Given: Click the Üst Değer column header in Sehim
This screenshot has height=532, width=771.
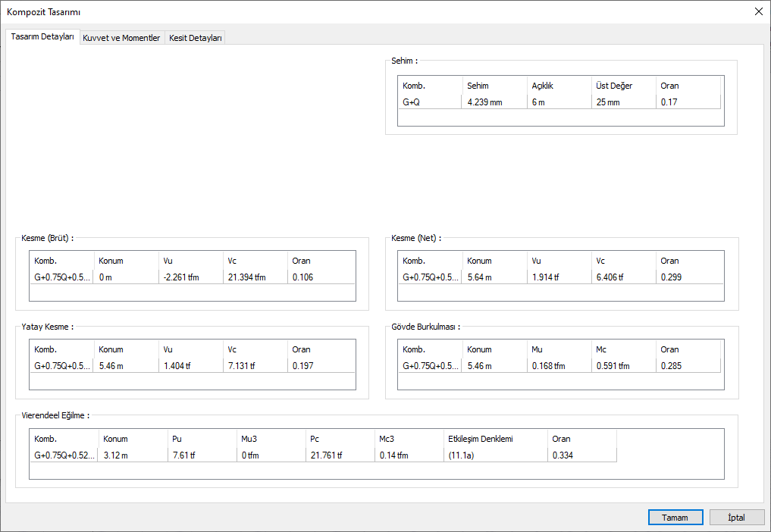Looking at the screenshot, I should [622, 86].
